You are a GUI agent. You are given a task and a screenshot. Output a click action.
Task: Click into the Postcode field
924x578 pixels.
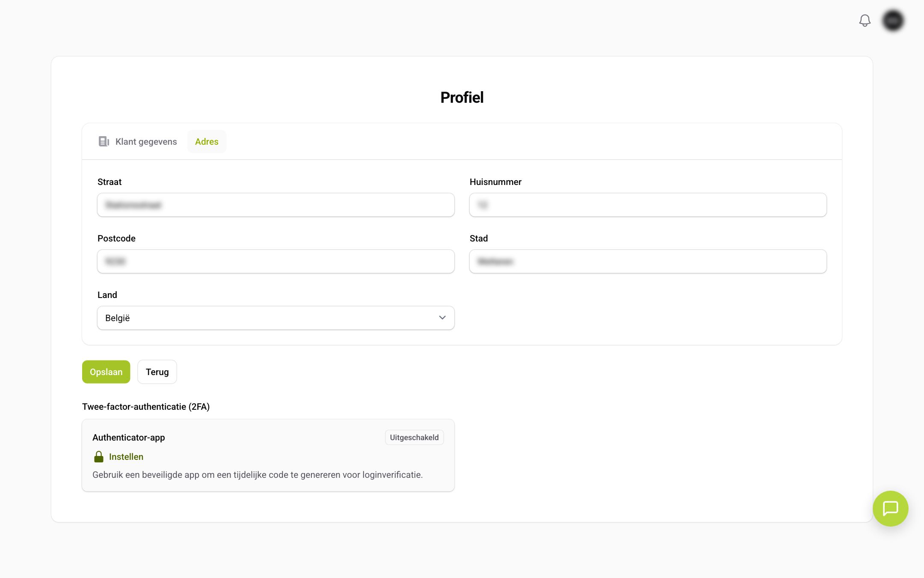276,261
